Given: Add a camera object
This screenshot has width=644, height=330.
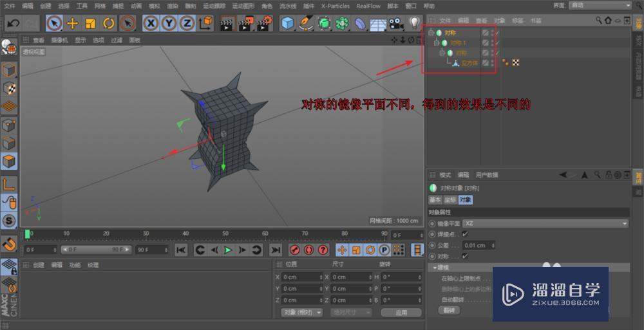Looking at the screenshot, I should coord(396,23).
